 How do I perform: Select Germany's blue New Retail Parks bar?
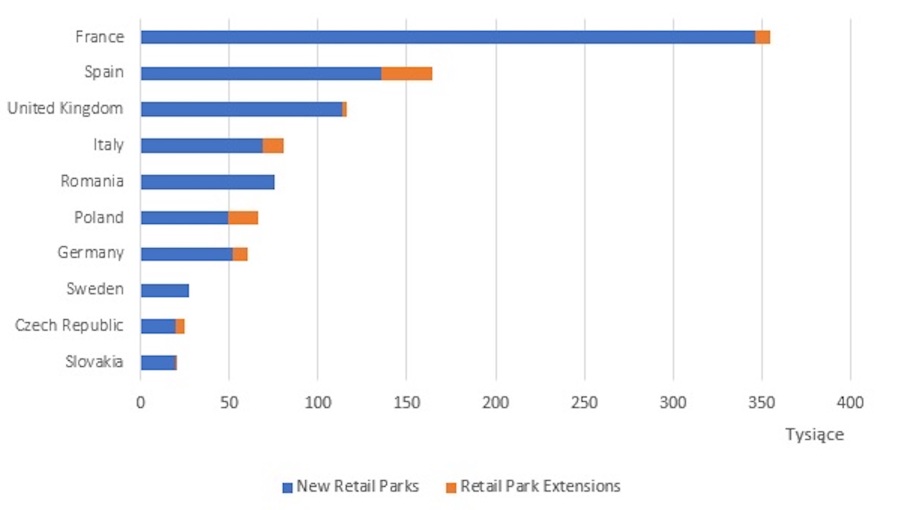tap(187, 254)
